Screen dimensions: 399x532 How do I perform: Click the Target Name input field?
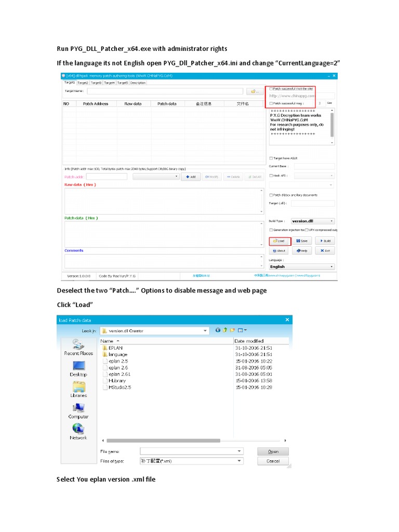pos(165,91)
